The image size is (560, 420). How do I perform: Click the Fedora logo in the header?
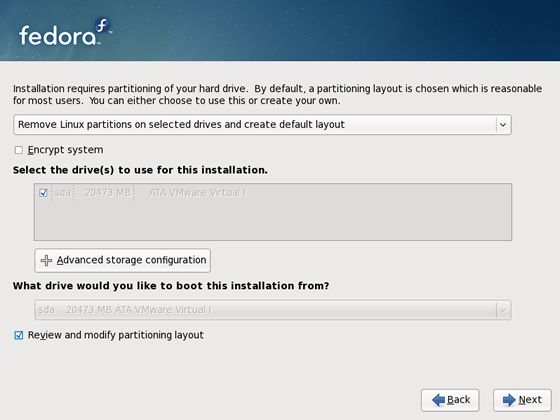pos(65,32)
